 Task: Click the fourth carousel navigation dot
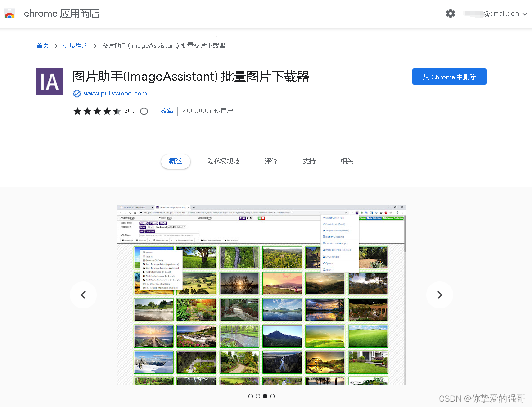click(x=272, y=396)
